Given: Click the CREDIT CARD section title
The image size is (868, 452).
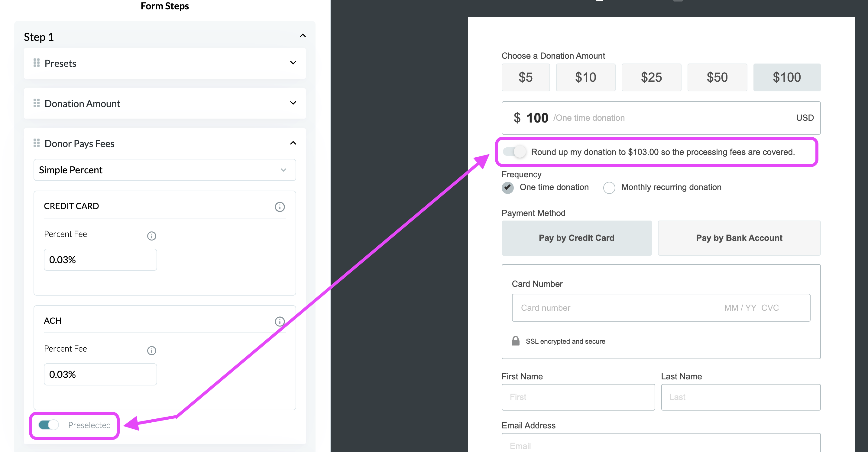Looking at the screenshot, I should (x=71, y=206).
